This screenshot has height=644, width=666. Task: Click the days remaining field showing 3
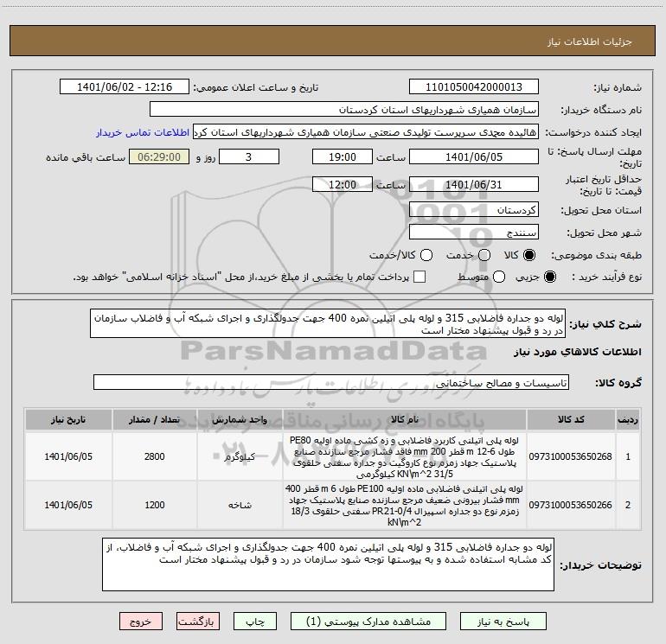pyautogui.click(x=249, y=156)
